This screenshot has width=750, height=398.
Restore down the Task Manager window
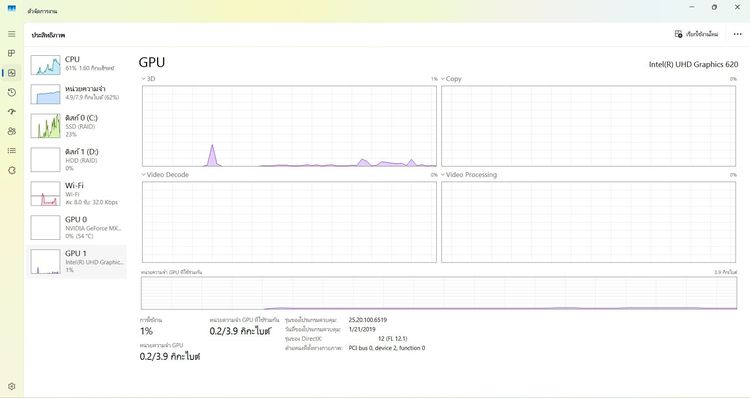714,7
